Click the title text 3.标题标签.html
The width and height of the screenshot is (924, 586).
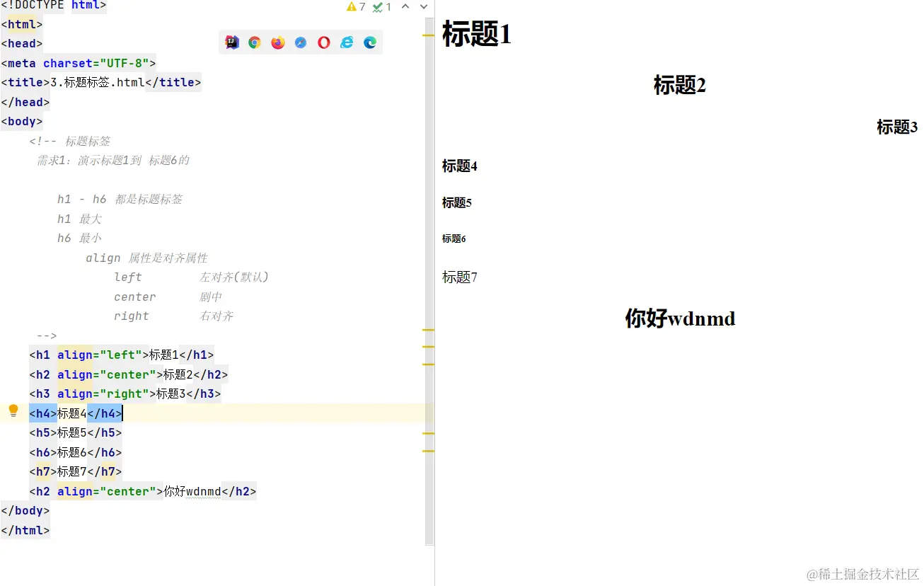[x=98, y=82]
